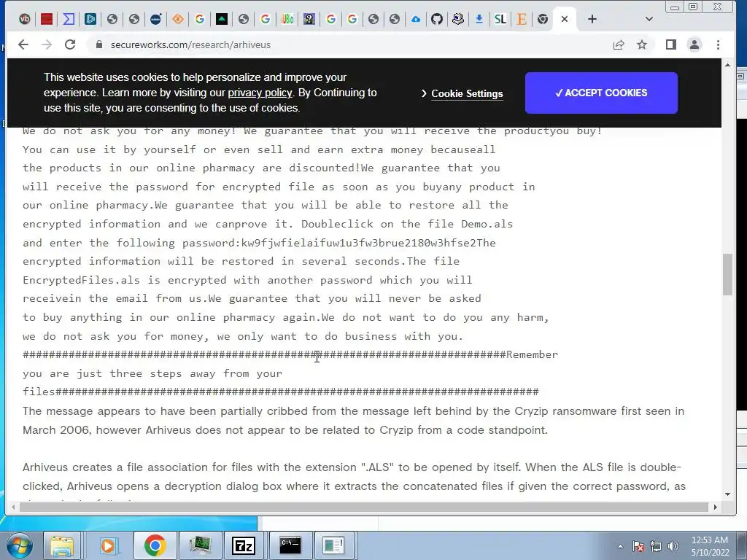Bookmark this page with the star icon
This screenshot has width=747, height=560.
[642, 44]
